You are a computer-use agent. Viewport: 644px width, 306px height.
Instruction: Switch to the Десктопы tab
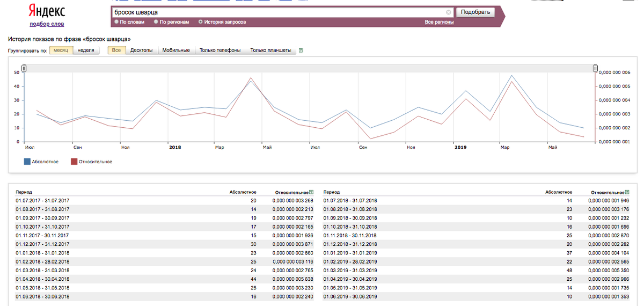[142, 50]
